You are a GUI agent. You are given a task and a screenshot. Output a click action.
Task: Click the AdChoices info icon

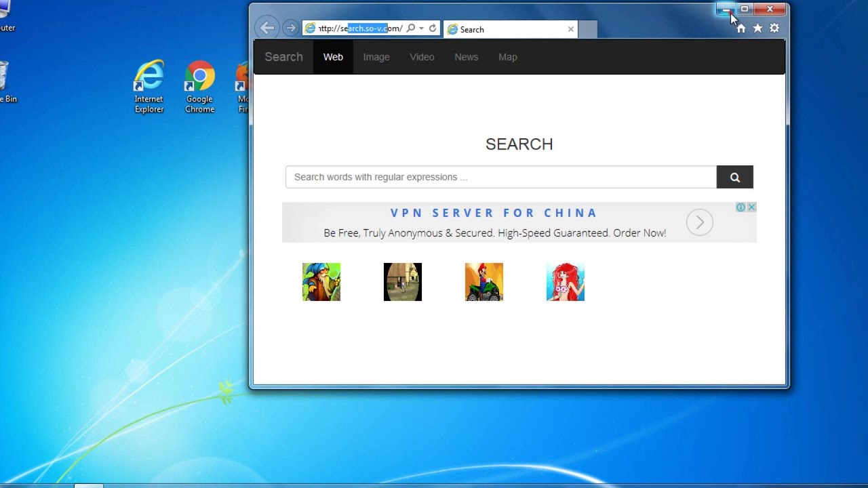(741, 207)
